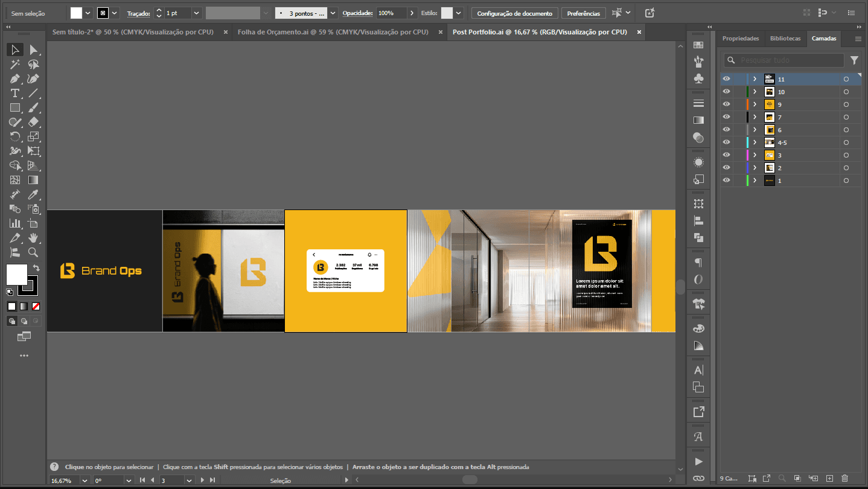868x489 pixels.
Task: Click the Direct Selection tool
Action: tap(34, 50)
